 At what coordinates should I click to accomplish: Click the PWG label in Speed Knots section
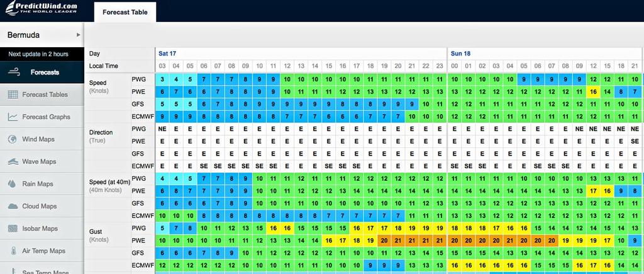click(138, 79)
